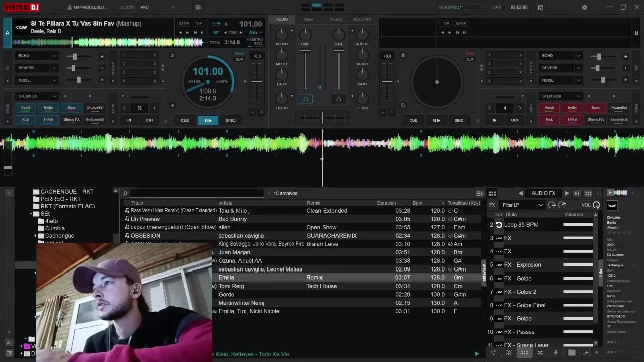Viewport: 644px width, 362px height.
Task: Toggle the Bass stem pad on deck A
Action: pyautogui.click(x=71, y=108)
